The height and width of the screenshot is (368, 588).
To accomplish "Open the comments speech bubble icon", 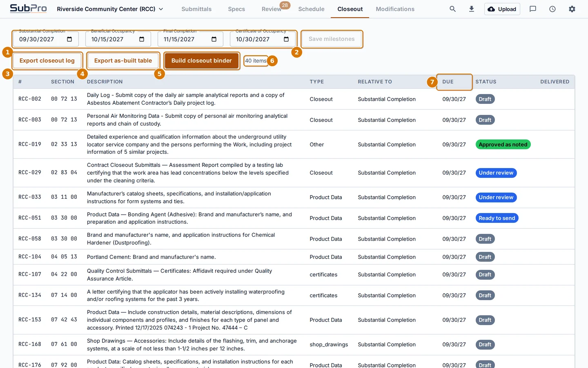I will tap(533, 9).
